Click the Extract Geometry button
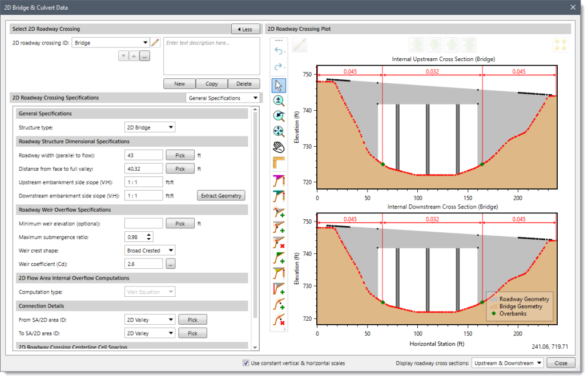Image resolution: width=588 pixels, height=379 pixels. pyautogui.click(x=221, y=195)
